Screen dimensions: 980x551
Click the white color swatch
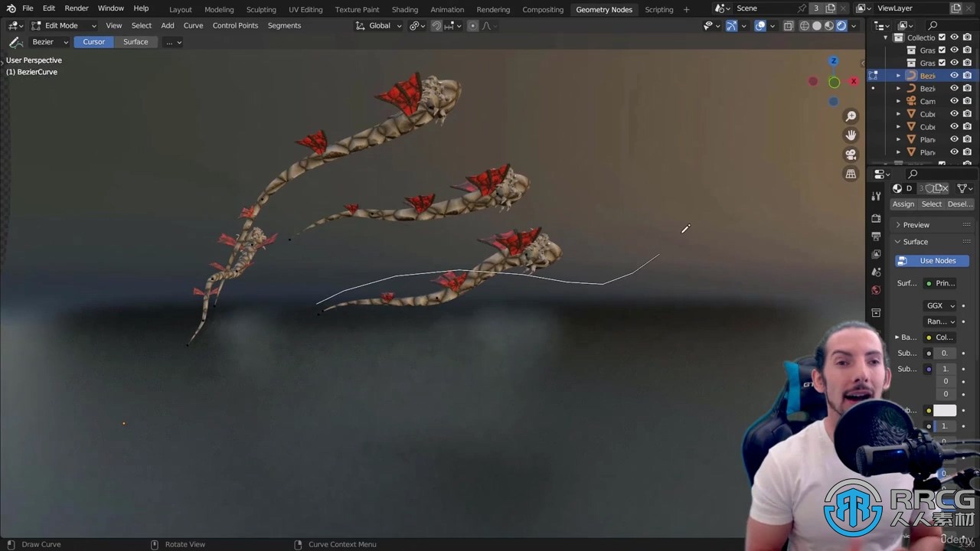coord(945,411)
